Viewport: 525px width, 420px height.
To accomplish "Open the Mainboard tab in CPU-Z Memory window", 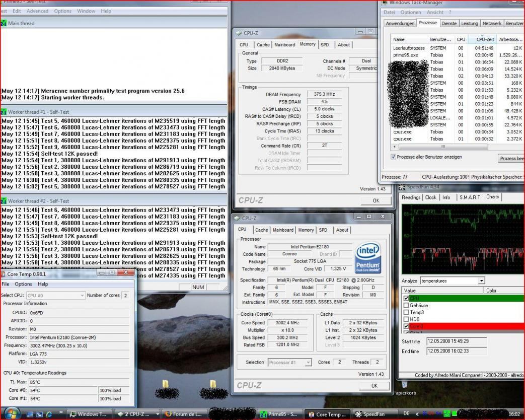I will tap(284, 45).
